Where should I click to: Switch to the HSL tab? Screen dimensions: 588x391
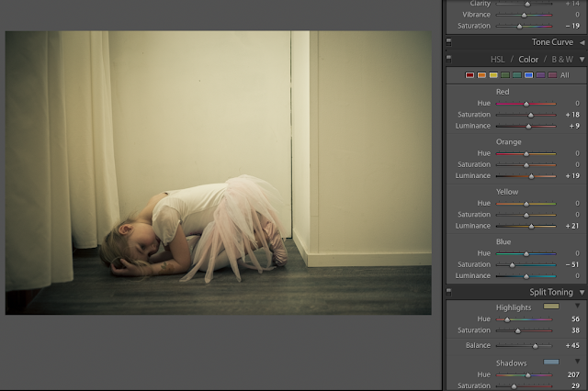point(498,60)
